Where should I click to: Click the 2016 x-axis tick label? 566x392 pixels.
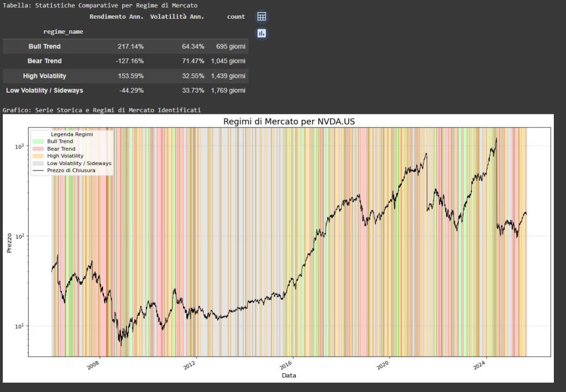tap(286, 365)
